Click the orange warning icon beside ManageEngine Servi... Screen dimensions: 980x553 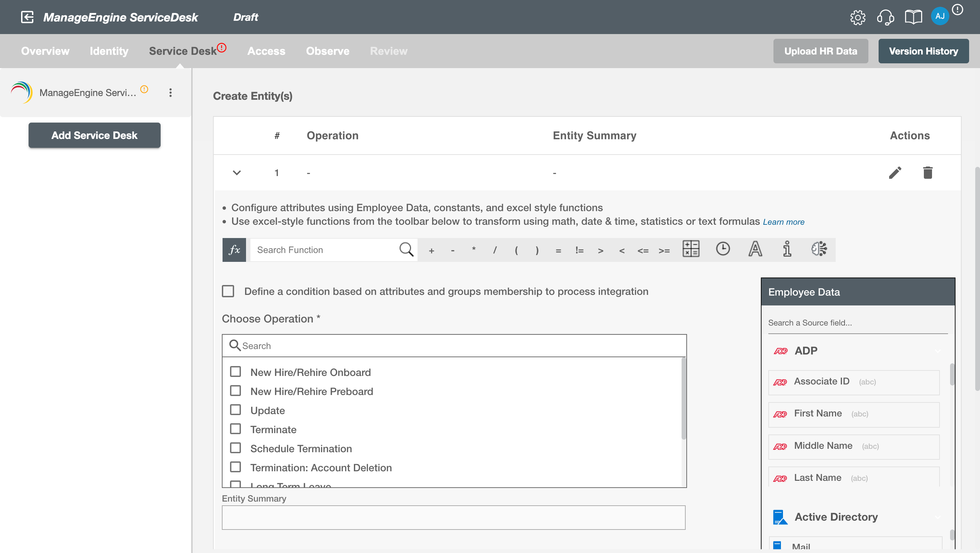click(144, 89)
